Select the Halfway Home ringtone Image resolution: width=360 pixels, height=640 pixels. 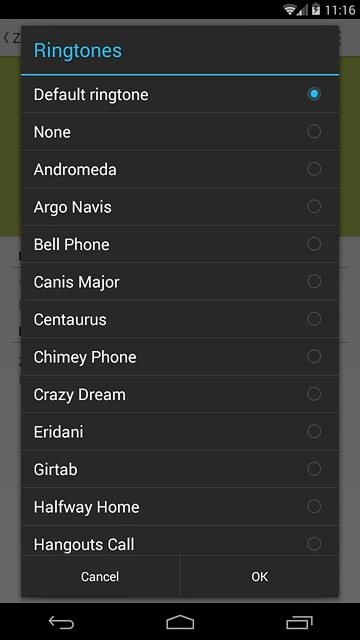pyautogui.click(x=180, y=507)
